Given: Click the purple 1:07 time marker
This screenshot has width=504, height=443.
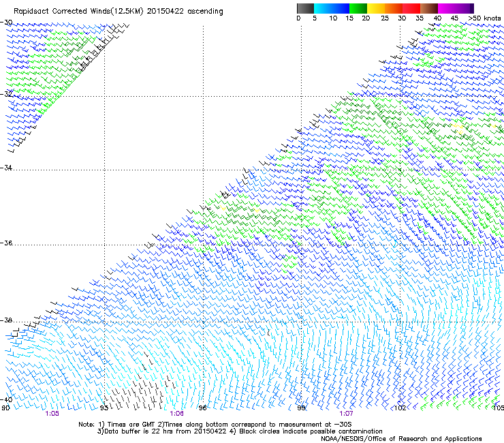Looking at the screenshot, I should (346, 414).
